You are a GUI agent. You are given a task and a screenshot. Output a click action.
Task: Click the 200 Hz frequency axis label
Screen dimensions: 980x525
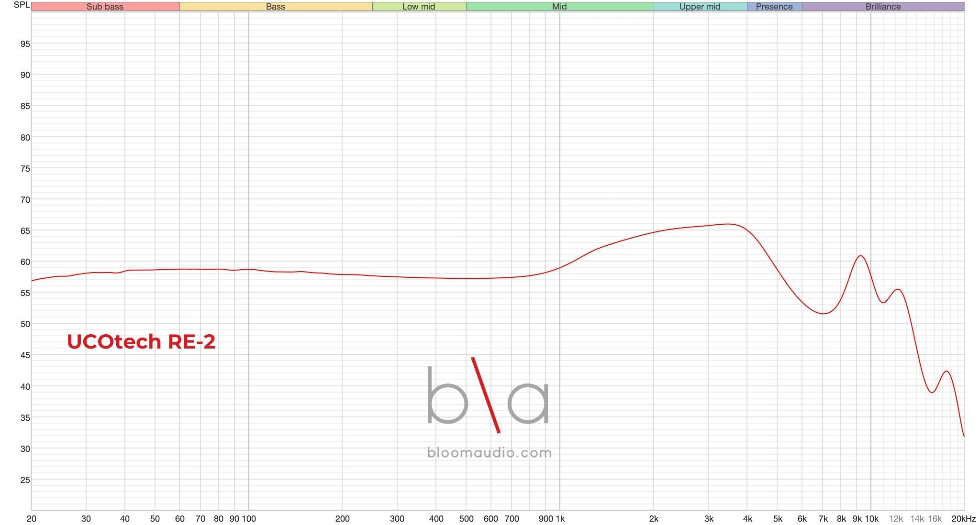click(x=342, y=519)
